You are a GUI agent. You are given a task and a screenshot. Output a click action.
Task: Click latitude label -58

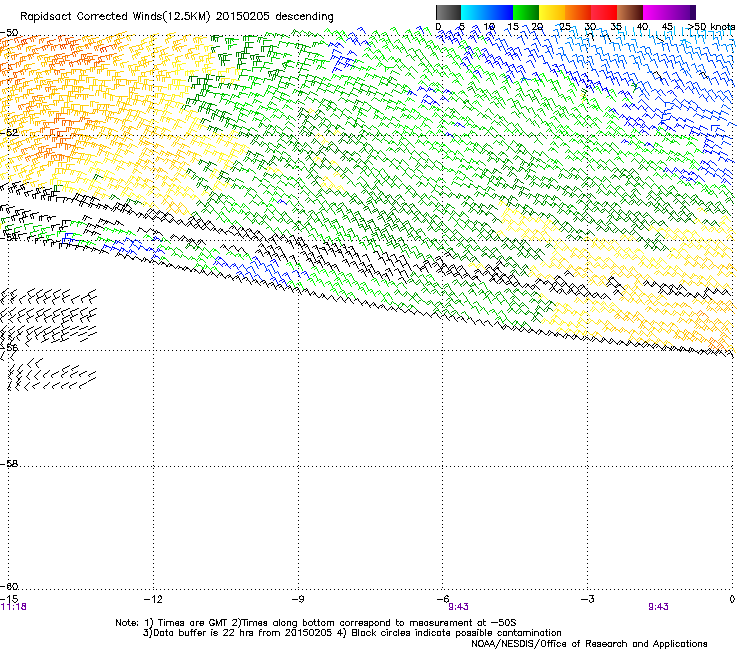(9, 464)
